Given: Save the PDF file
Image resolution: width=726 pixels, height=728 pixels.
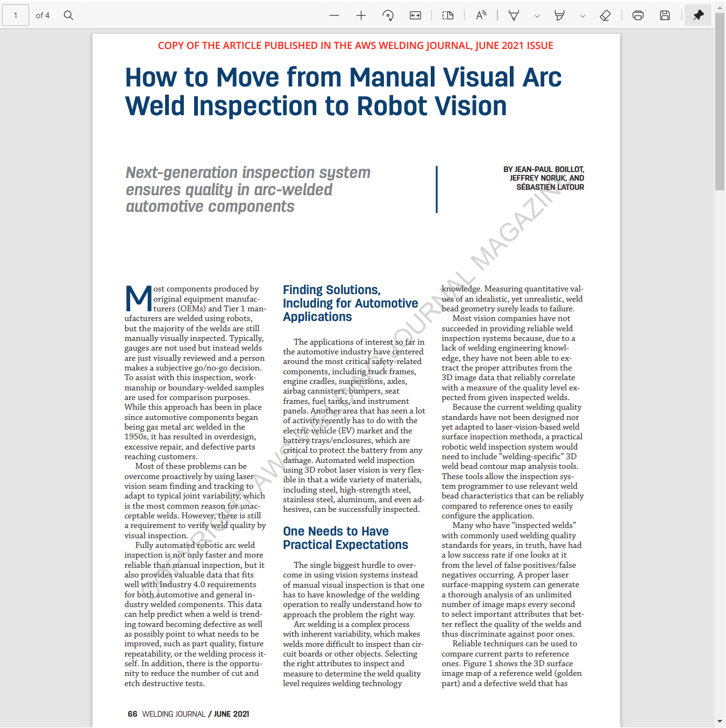Looking at the screenshot, I should point(665,16).
